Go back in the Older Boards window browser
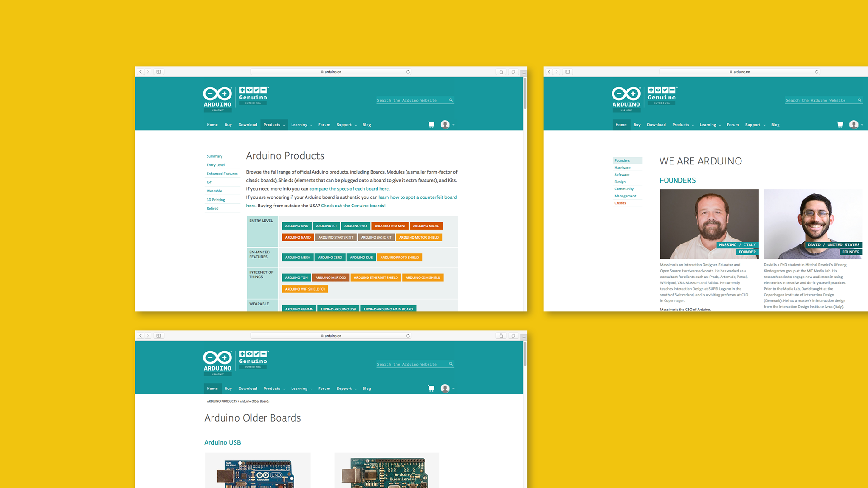This screenshot has width=868, height=488. tap(141, 336)
